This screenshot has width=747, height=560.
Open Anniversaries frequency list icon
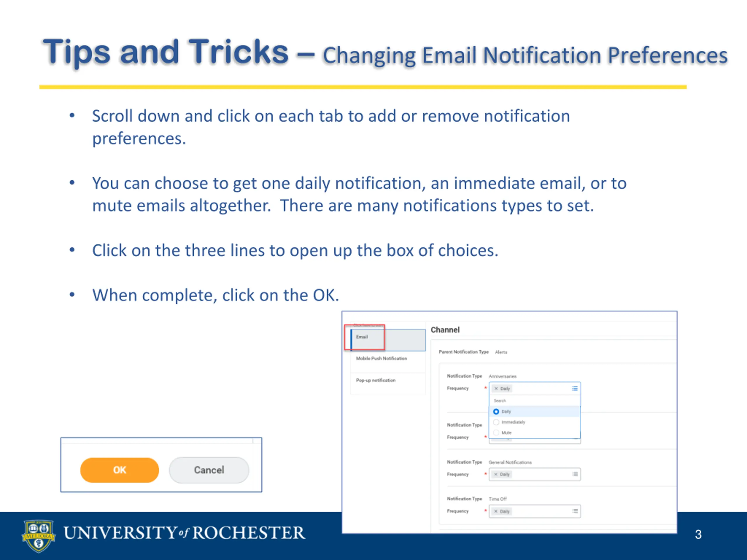[575, 388]
